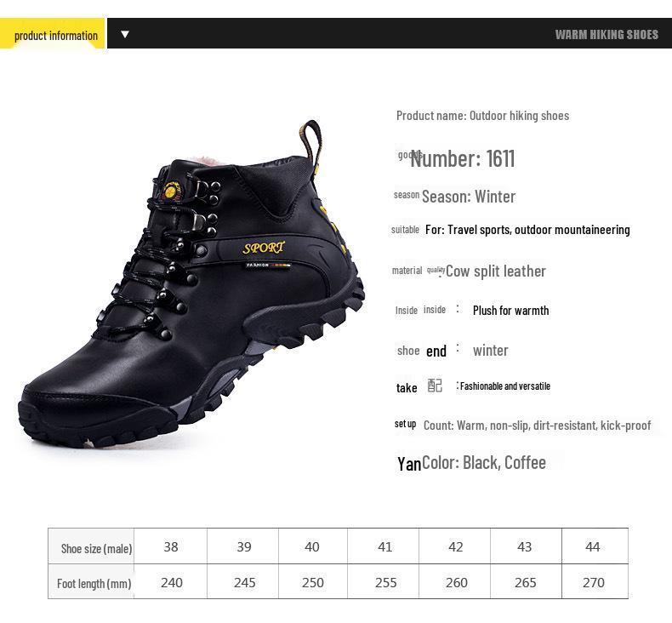Click the FASHION tag on boot side

click(258, 265)
